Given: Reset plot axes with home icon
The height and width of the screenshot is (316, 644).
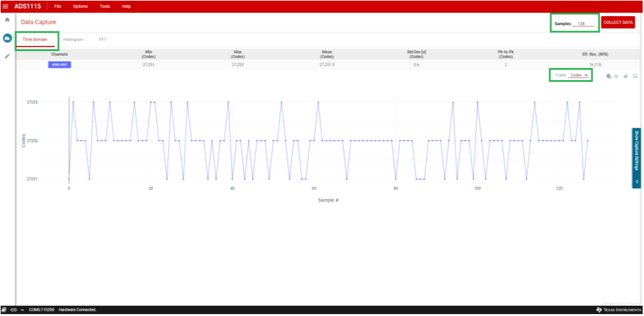Looking at the screenshot, I should [x=626, y=76].
